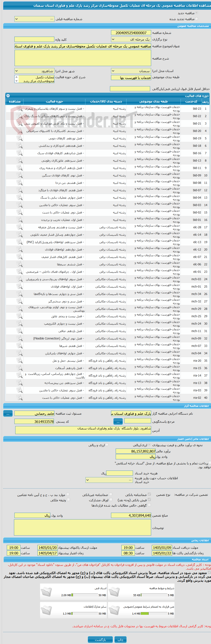Viewport: 211px width, 644px height.
Task: Toggle فیش بانکی (وجه نقد) checkbox
Action: 149,500
